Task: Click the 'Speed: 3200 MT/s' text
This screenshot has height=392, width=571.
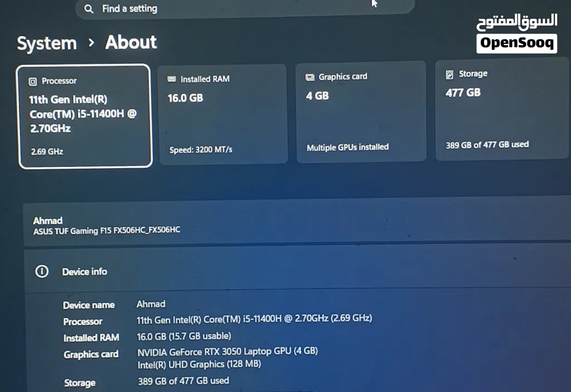Action: coord(201,150)
